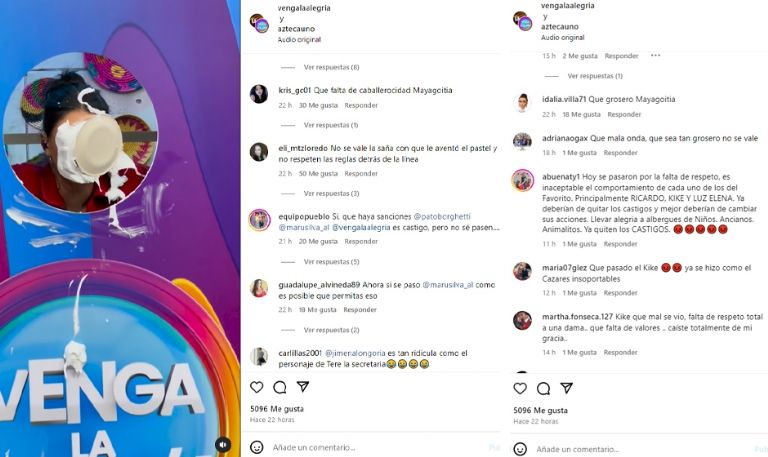Open three-dot options beside top right comment
Screen dimensions: 768x457
click(x=655, y=56)
